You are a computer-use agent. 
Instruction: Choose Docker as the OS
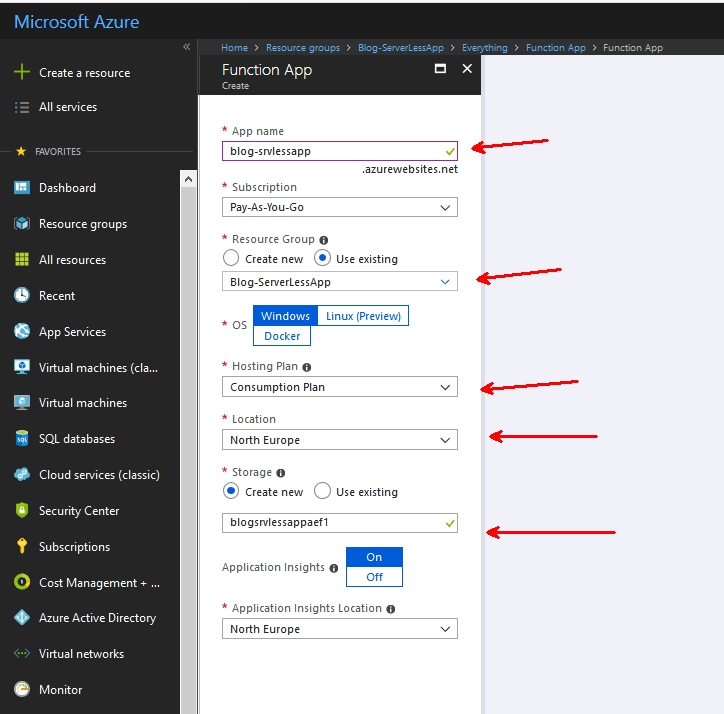coord(282,336)
